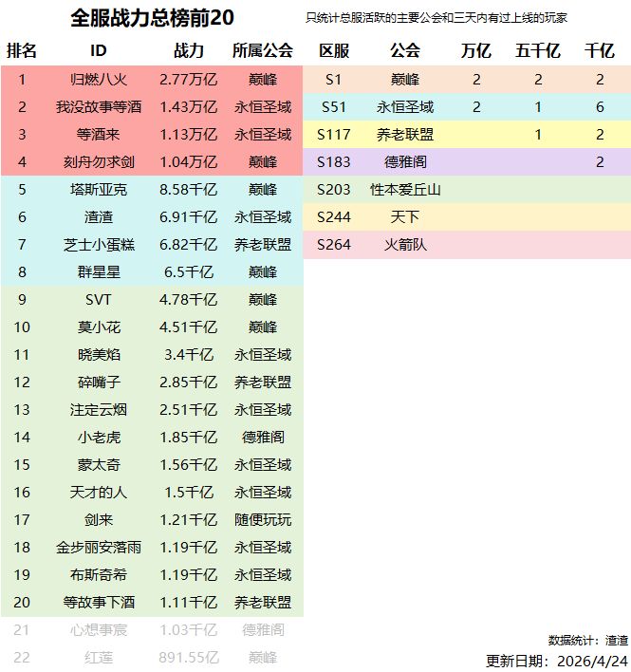
Task: Select the 五千亿 column header
Action: [538, 50]
